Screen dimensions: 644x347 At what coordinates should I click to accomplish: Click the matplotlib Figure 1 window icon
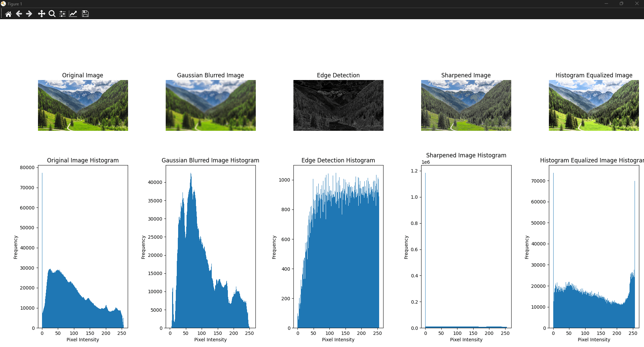pyautogui.click(x=3, y=4)
